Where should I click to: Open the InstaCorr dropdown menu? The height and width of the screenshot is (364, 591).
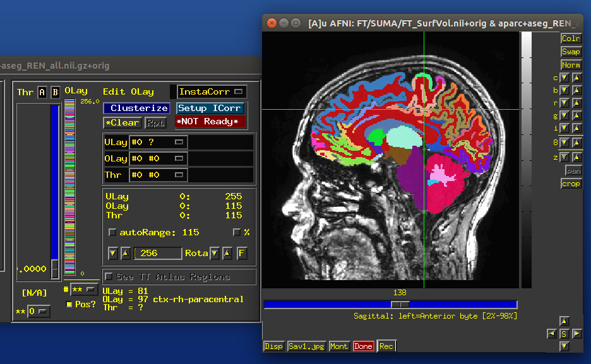[212, 91]
